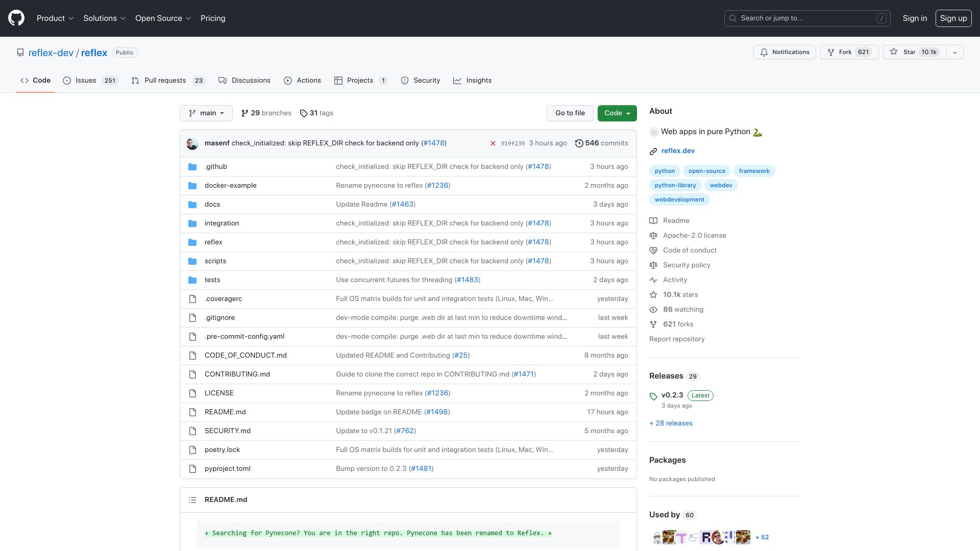Click the book icon beside Readme
Viewport: 980px width, 551px height.
[x=653, y=221]
